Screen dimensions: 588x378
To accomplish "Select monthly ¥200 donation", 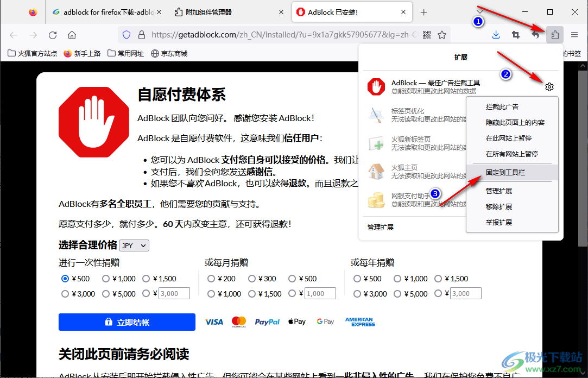I will pos(211,279).
